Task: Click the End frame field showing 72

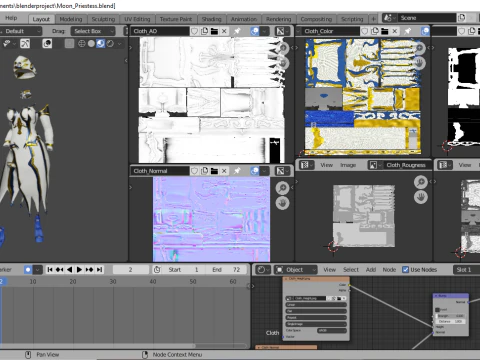Action: point(226,270)
